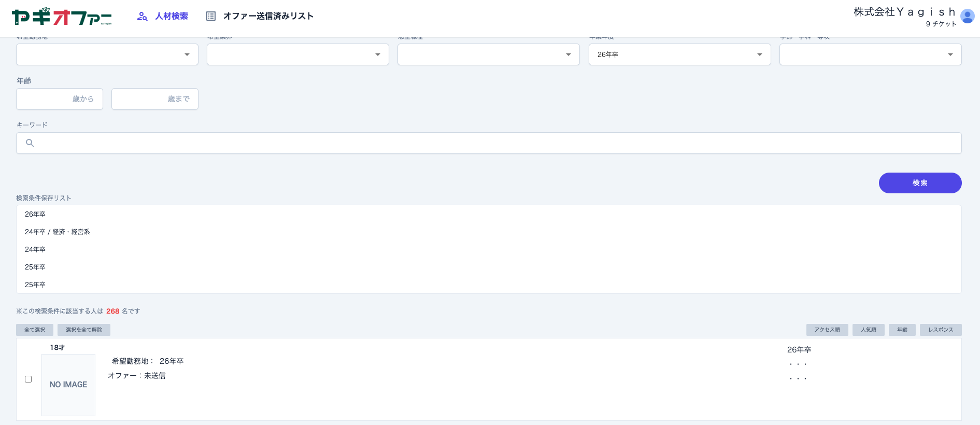Screen dimensions: 980x425
Task: Open the user avatar menu
Action: 967,17
